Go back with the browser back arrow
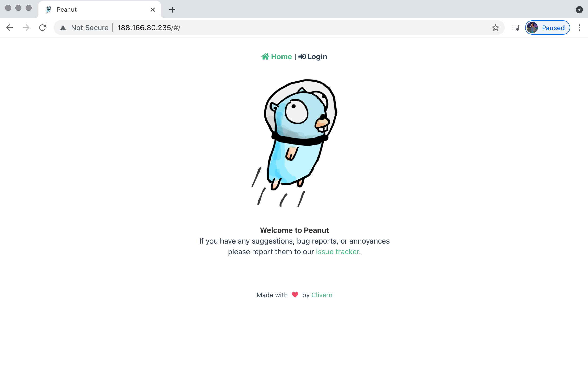 9,28
